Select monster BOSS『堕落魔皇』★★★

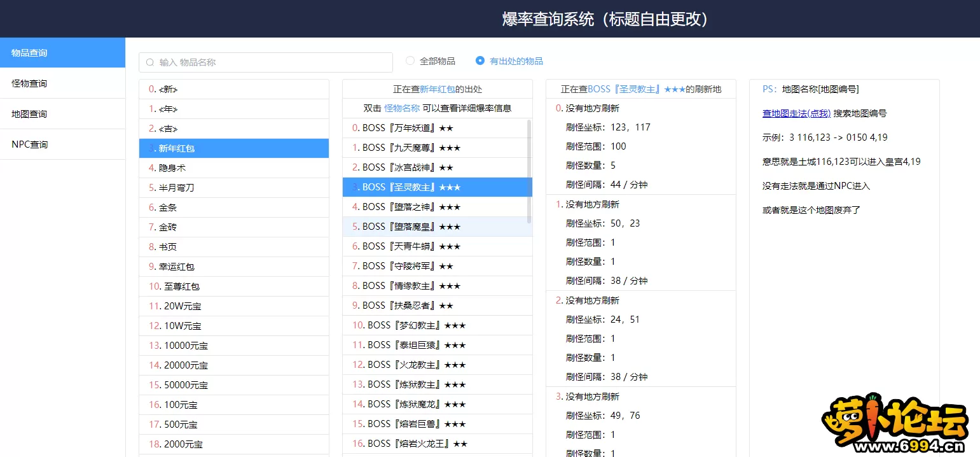438,227
